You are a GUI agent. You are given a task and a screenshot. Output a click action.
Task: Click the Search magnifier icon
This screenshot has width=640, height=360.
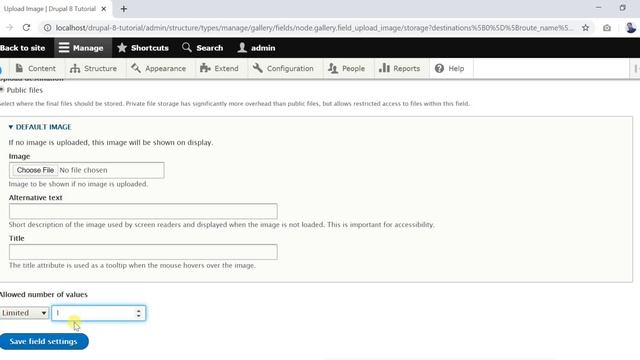(187, 47)
